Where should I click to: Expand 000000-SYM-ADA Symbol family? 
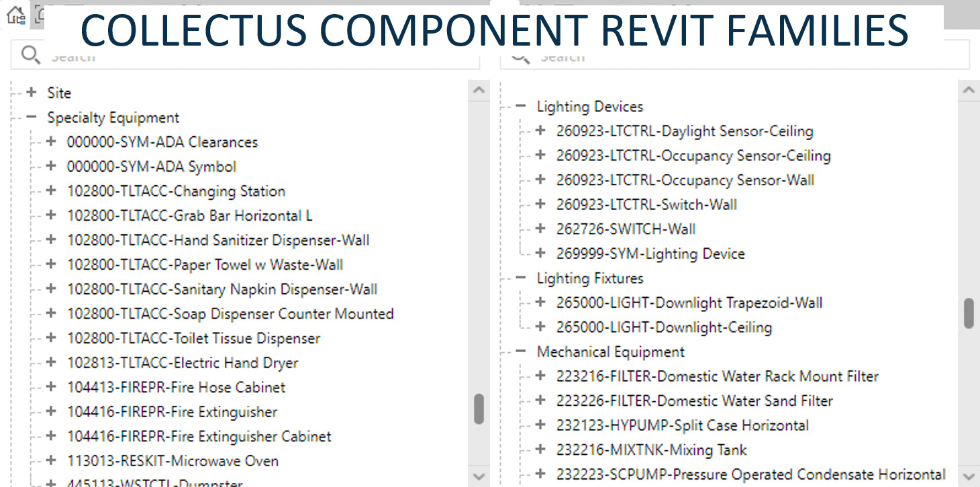coord(51,166)
